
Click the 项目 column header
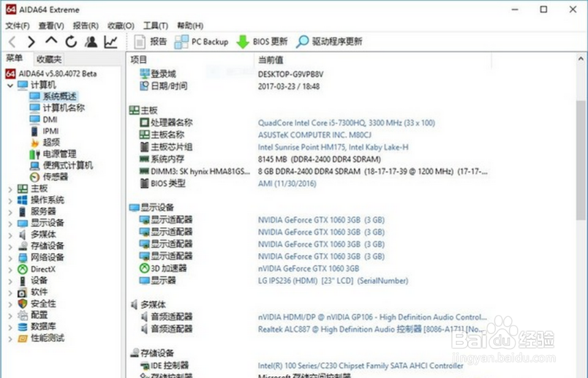pyautogui.click(x=190, y=60)
